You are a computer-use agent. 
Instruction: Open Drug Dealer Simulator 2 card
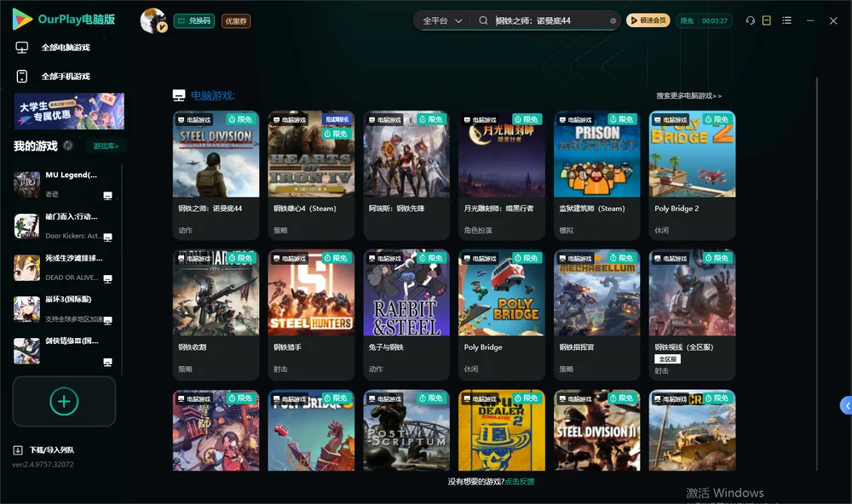502,430
